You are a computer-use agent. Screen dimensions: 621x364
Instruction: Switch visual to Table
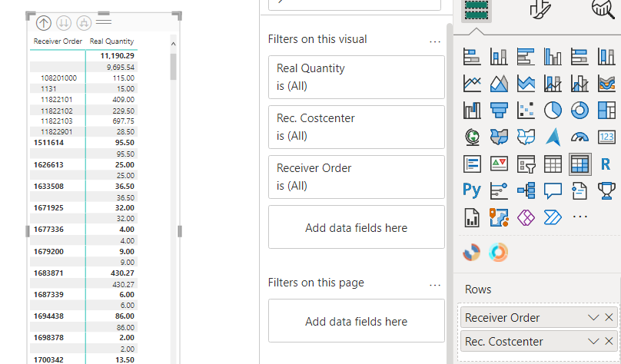[553, 164]
